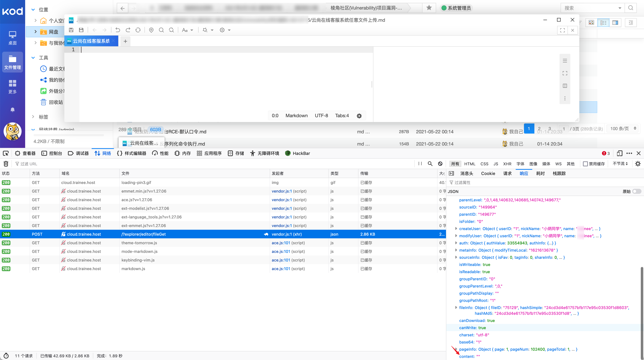Viewport: 644px width, 360px height.
Task: Clear network requests with trash icon
Action: tap(6, 164)
